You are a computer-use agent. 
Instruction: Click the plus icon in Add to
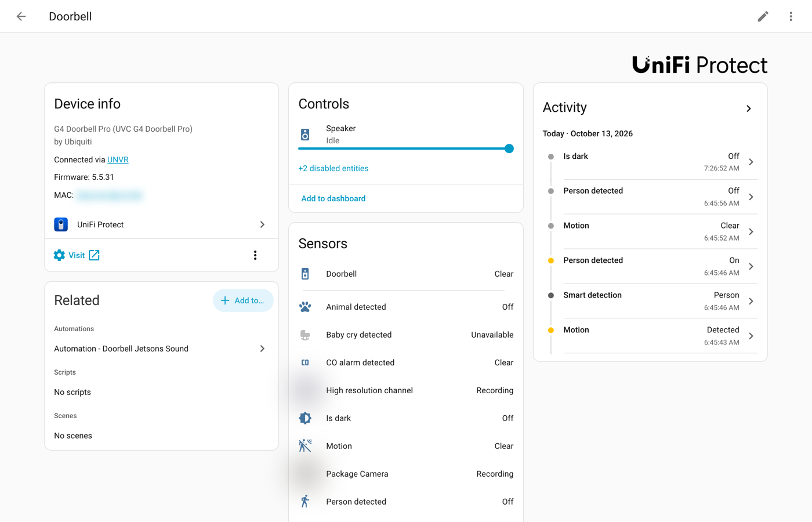225,300
